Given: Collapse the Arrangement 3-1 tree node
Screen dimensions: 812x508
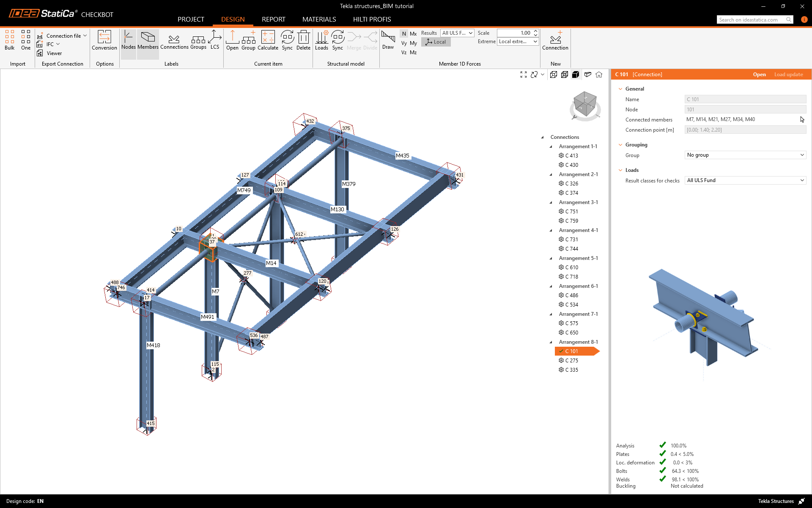Looking at the screenshot, I should click(551, 202).
